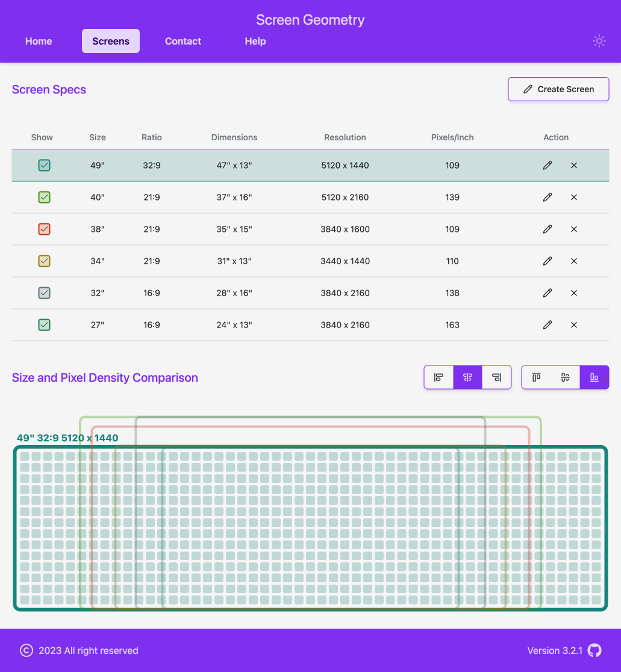621x672 pixels.
Task: Select vertical center alignment
Action: click(x=565, y=377)
